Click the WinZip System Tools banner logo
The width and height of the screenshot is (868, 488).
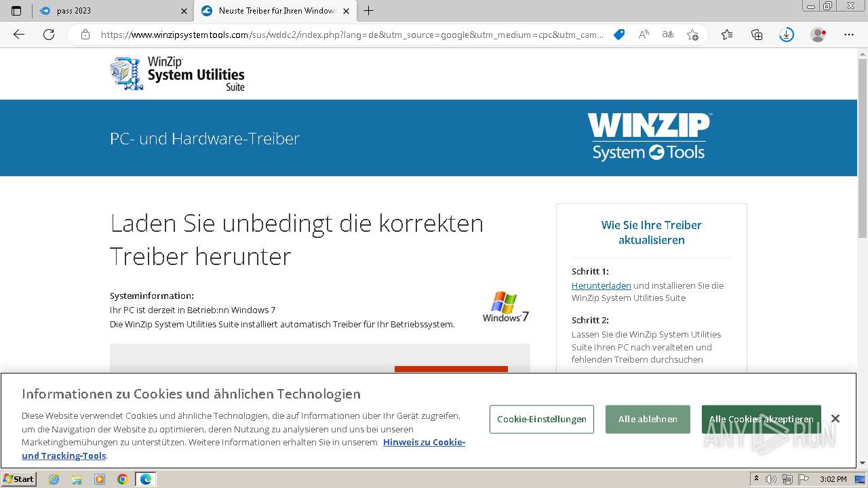tap(649, 137)
